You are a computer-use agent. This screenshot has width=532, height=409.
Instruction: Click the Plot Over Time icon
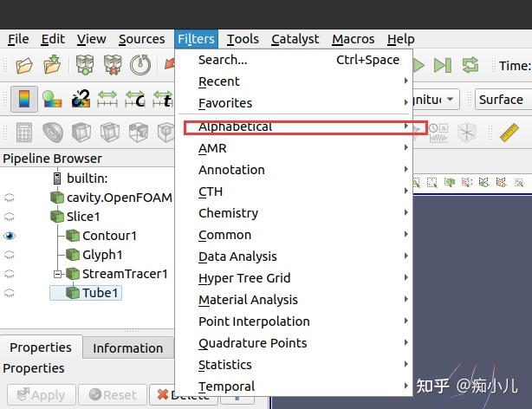point(438,133)
